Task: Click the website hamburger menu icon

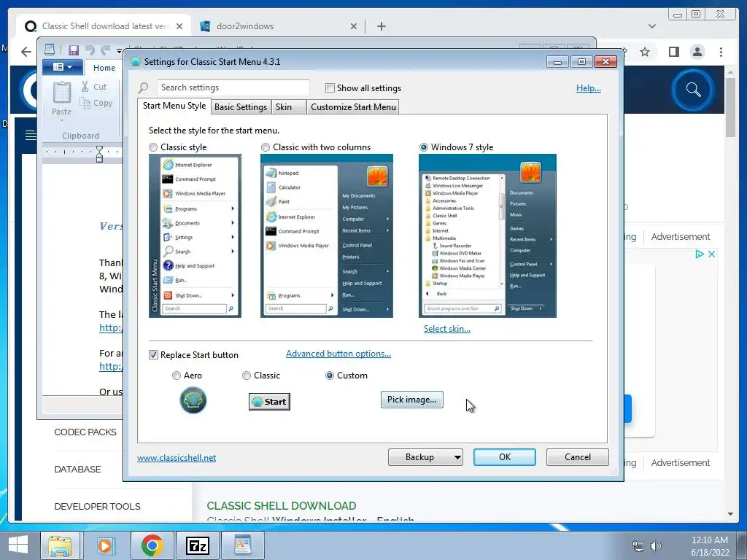Action: [31, 135]
